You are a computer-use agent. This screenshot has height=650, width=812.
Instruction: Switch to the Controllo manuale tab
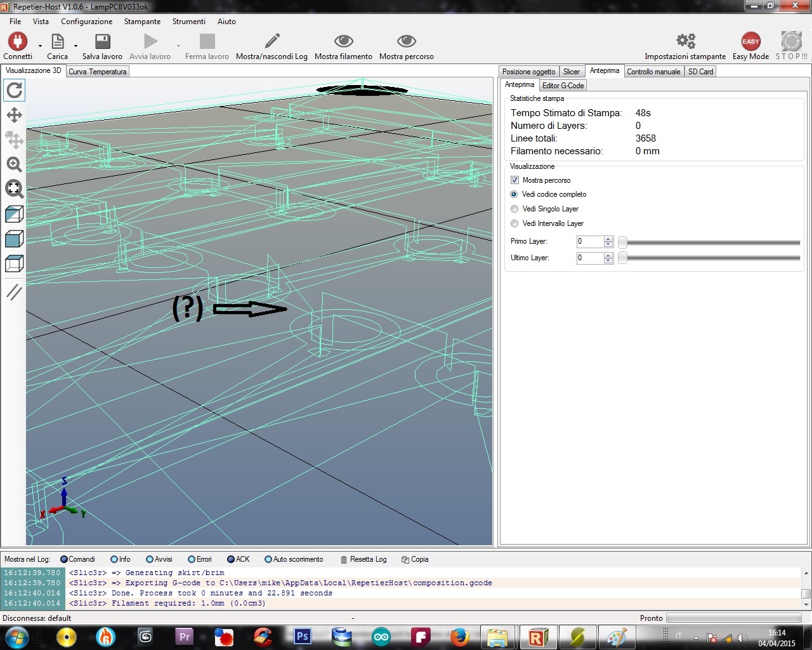pyautogui.click(x=653, y=72)
